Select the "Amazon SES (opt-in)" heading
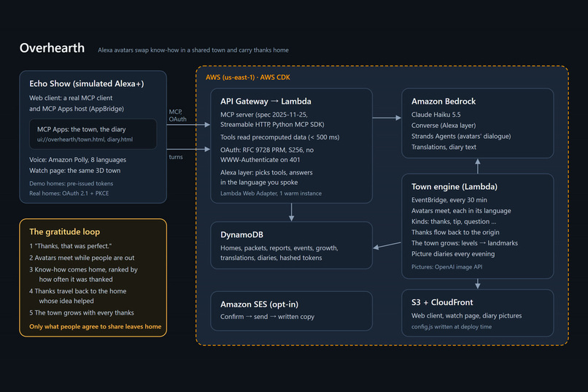The height and width of the screenshot is (392, 588). [260, 304]
